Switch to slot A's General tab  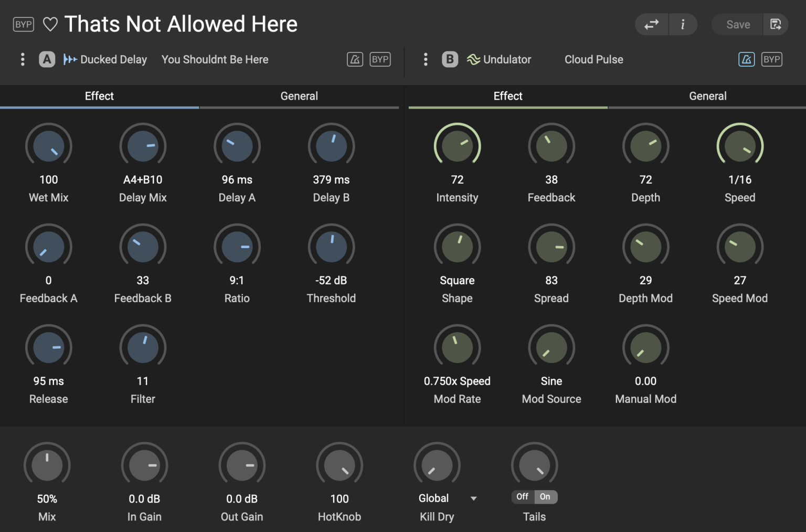point(299,97)
